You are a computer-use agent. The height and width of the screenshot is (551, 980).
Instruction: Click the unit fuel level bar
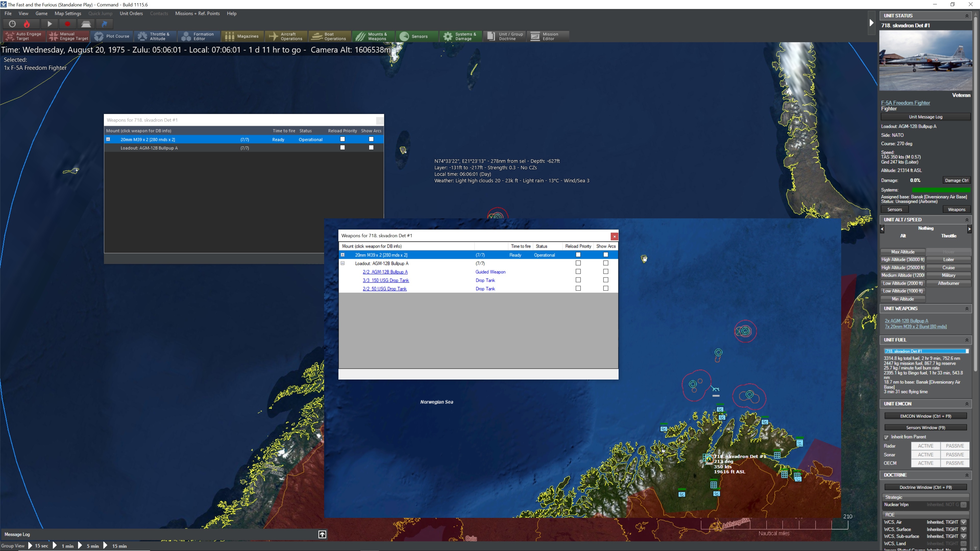tap(926, 351)
